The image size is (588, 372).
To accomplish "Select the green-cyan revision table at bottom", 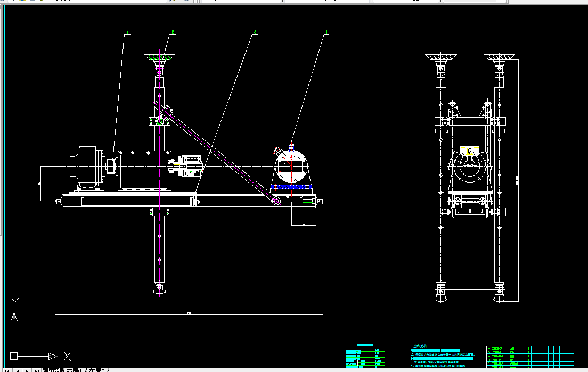I will pyautogui.click(x=365, y=358).
